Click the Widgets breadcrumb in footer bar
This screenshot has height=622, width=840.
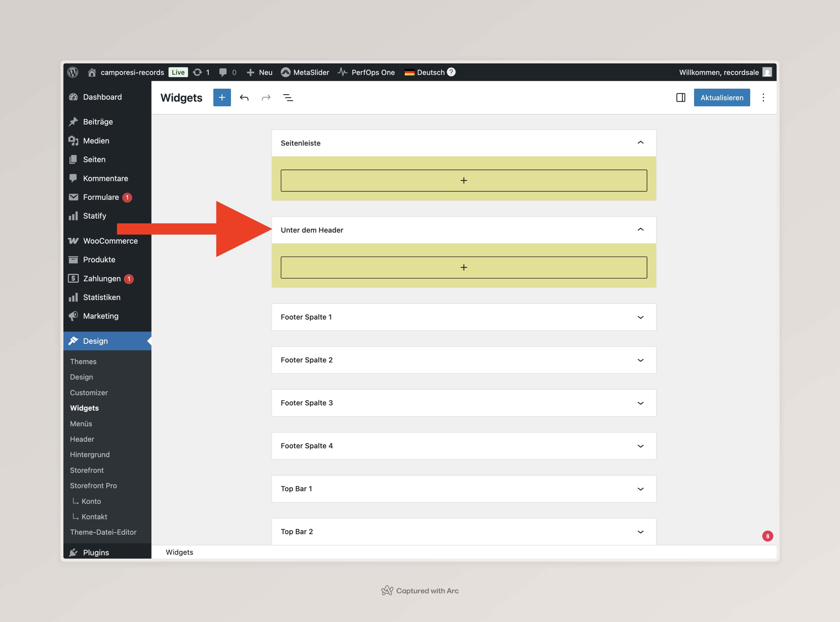click(x=180, y=552)
